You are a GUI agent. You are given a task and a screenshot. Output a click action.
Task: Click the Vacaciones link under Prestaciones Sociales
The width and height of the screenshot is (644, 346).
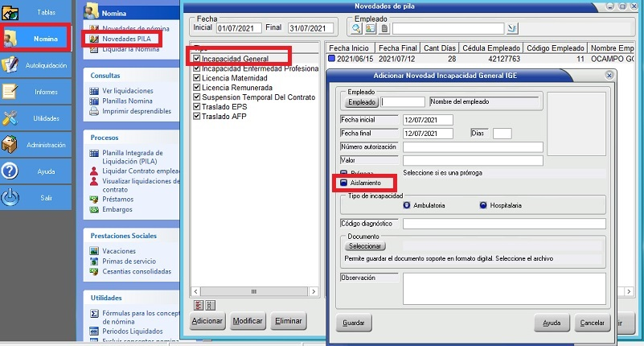click(121, 251)
